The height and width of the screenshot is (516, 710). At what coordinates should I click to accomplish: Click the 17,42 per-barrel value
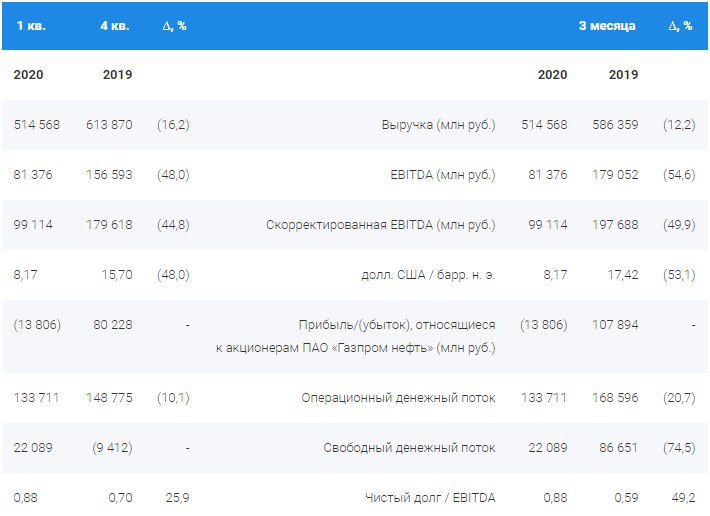(623, 275)
